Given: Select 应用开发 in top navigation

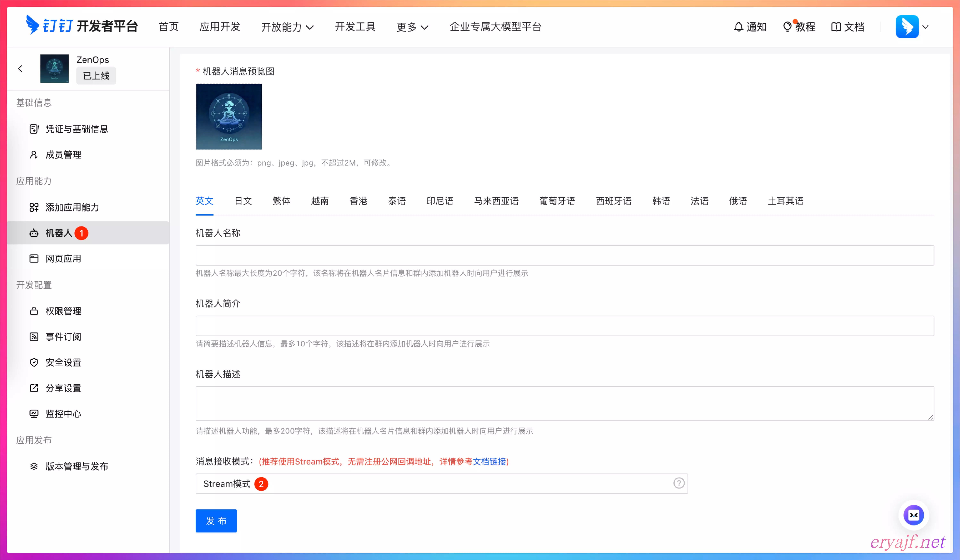Looking at the screenshot, I should (x=220, y=27).
